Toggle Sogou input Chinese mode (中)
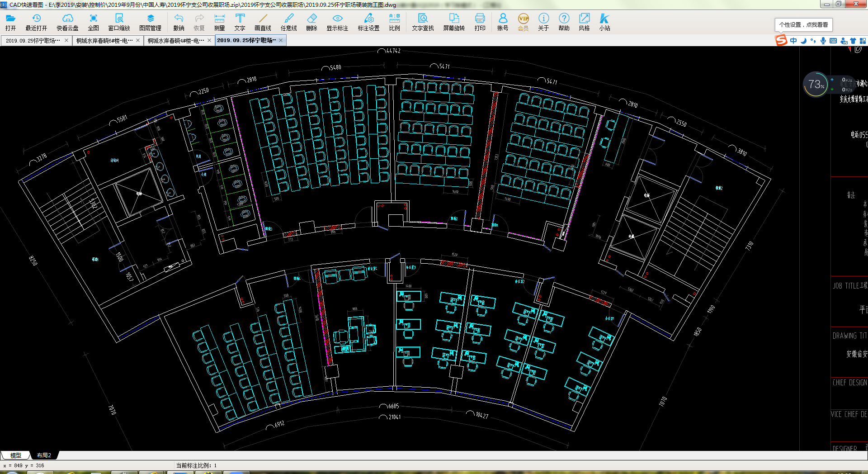This screenshot has height=474, width=868. pos(793,41)
